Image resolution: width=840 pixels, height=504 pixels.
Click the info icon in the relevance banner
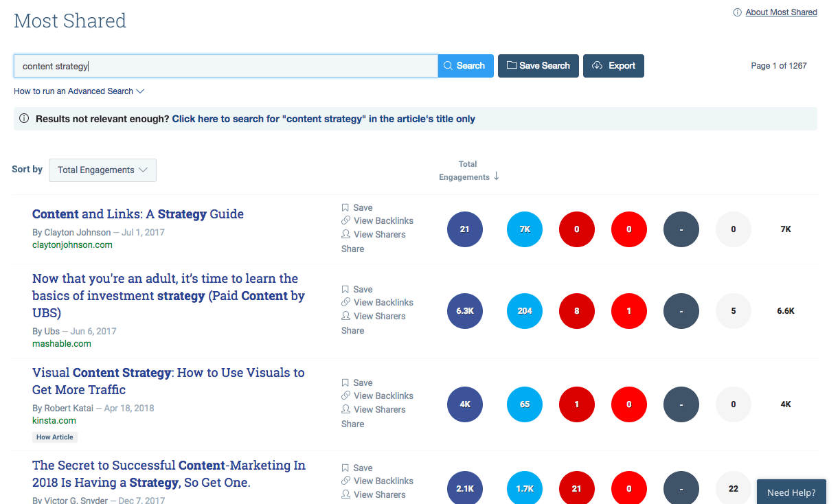[x=24, y=118]
